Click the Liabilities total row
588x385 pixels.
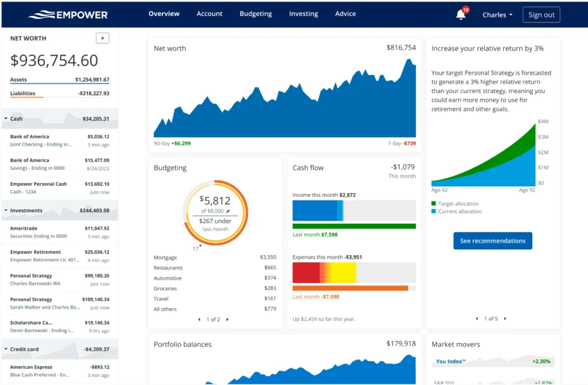pyautogui.click(x=60, y=94)
